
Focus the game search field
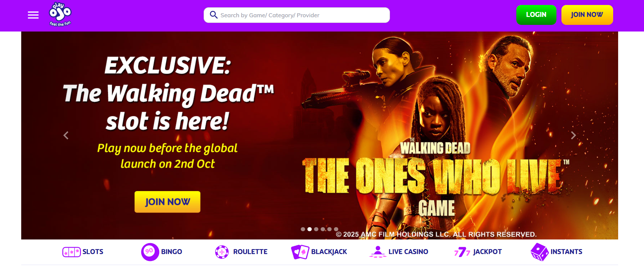coord(297,15)
